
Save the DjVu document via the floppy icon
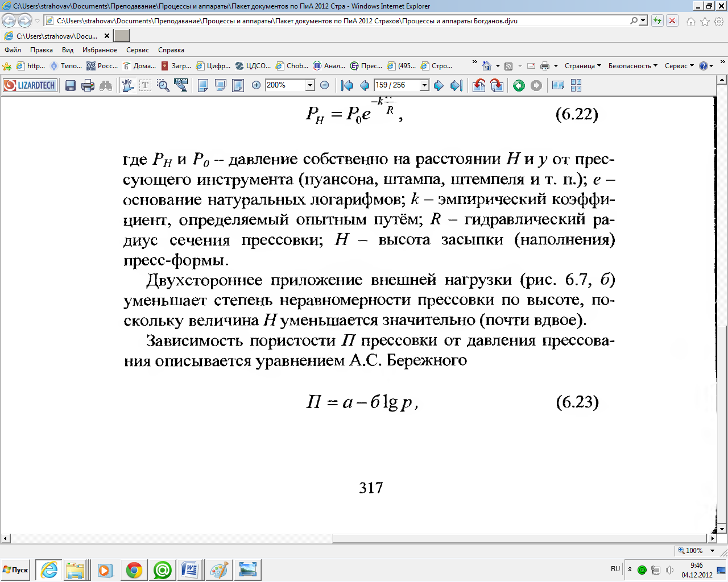coord(71,85)
